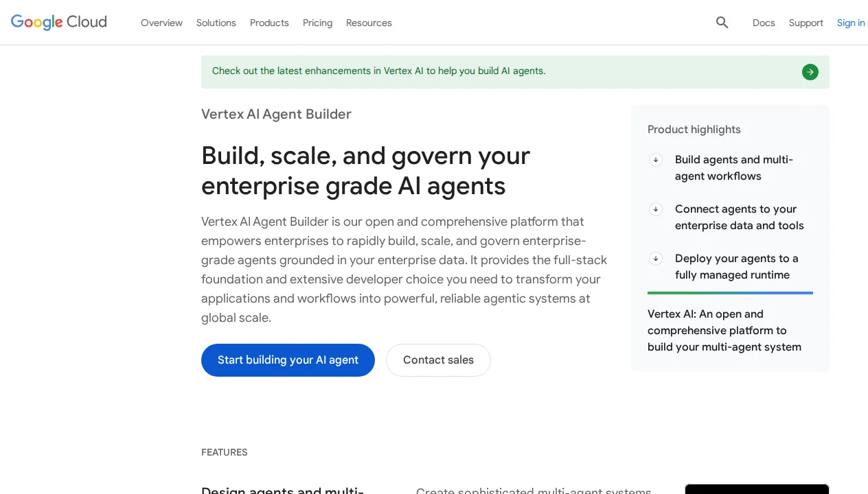Select the video preview in the bottom corner
868x494 pixels.
[x=757, y=490]
